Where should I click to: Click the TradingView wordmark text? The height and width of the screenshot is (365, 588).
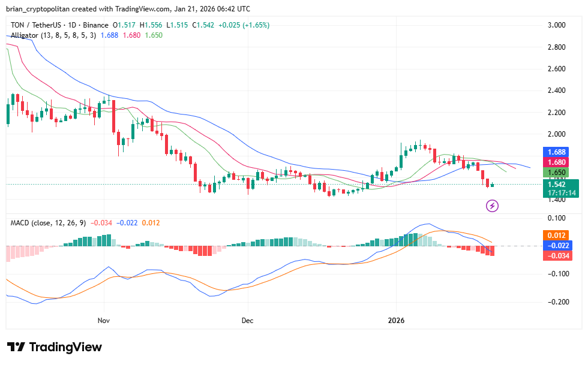pos(67,346)
